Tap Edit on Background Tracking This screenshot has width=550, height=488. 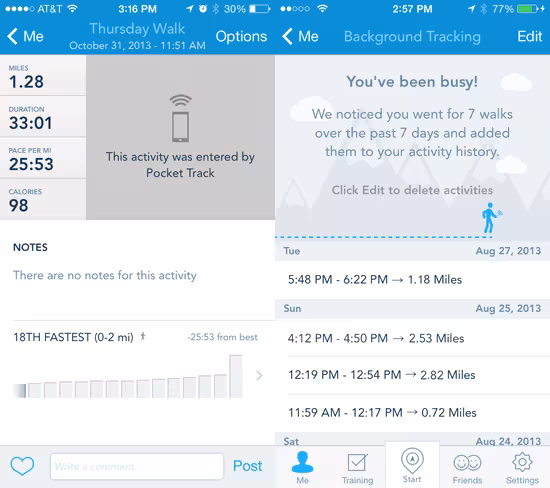[530, 36]
